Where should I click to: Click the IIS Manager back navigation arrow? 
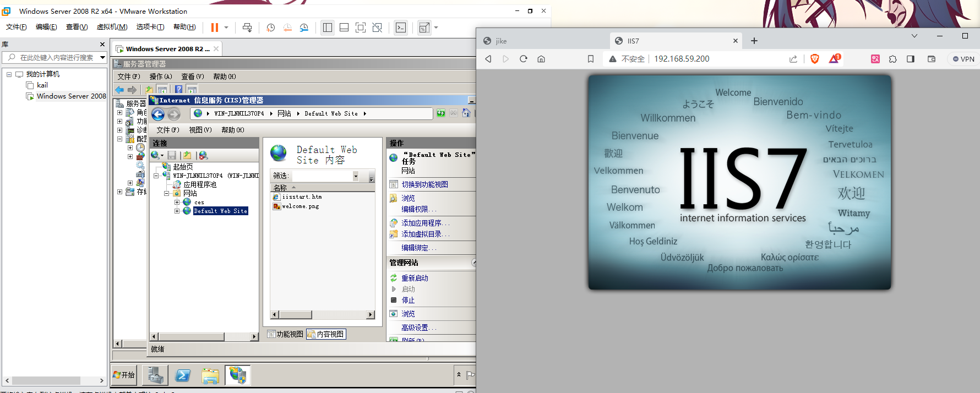[x=158, y=114]
